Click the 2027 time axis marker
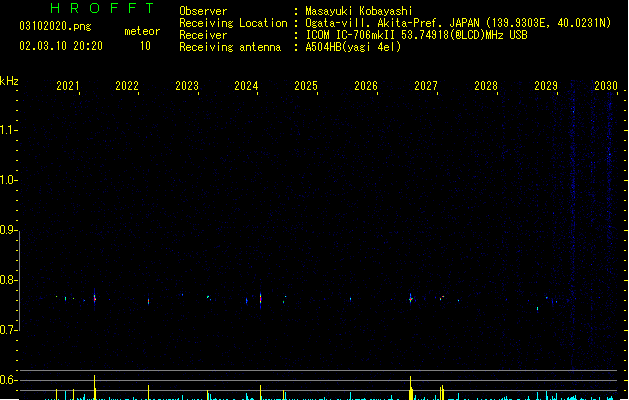Viewport: 629px width, 400px height. click(x=426, y=85)
